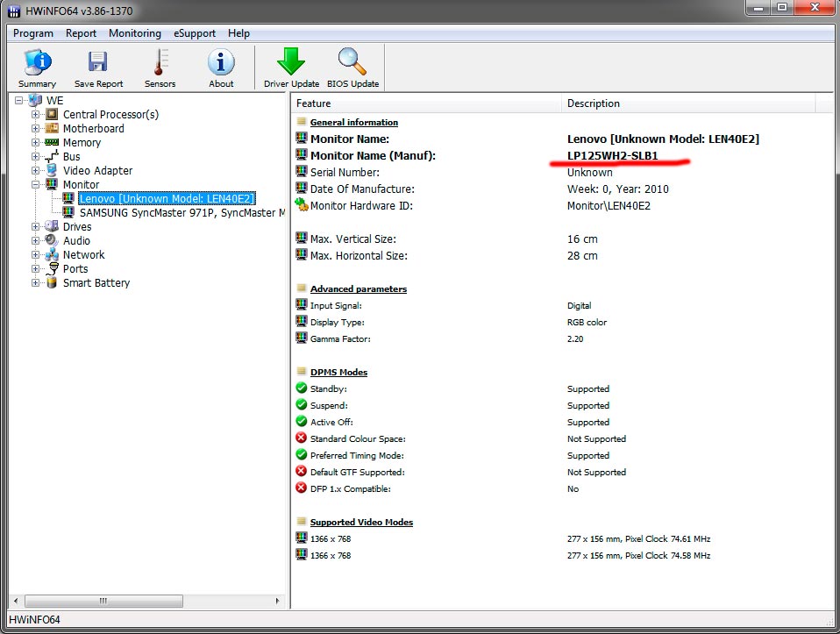The image size is (840, 634).
Task: Click the About info icon
Action: [x=221, y=62]
